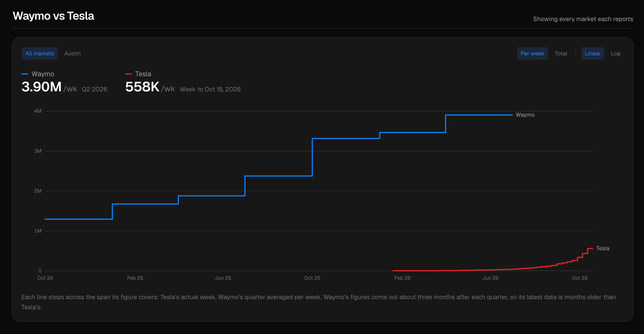644x334 pixels.
Task: Click the 4M y-axis label
Action: [x=38, y=111]
